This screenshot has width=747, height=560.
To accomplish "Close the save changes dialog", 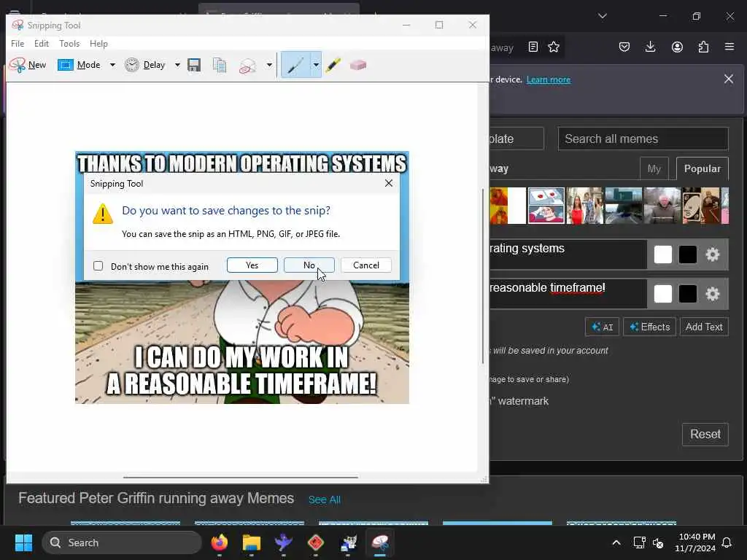I will pos(389,183).
